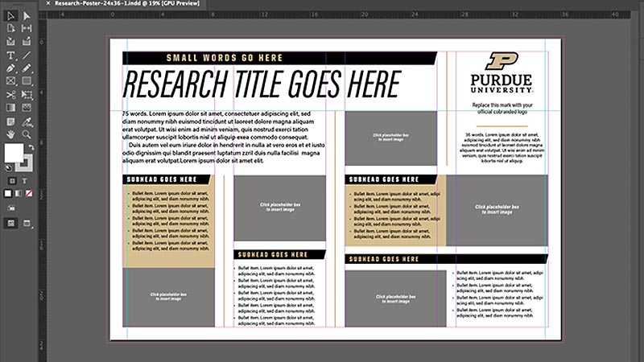Select the 'SMALL WORDS GO HERE' banner text
This screenshot has height=362, width=644.
(x=225, y=58)
